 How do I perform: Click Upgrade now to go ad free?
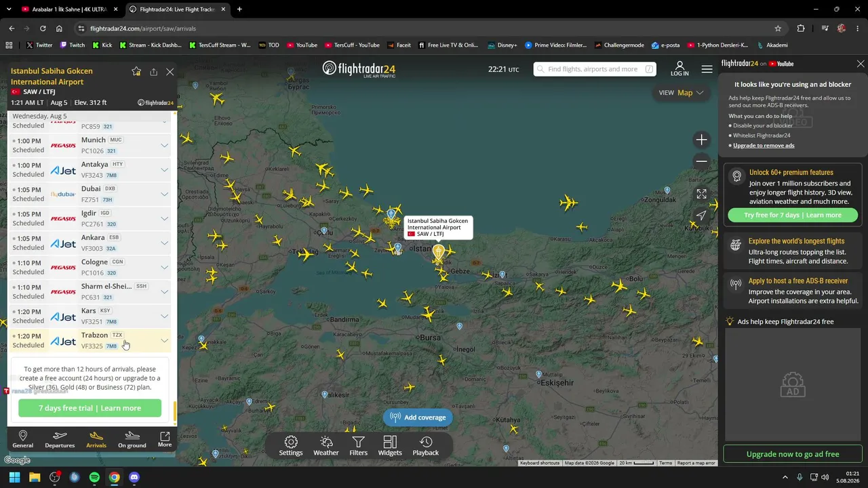pos(793,454)
